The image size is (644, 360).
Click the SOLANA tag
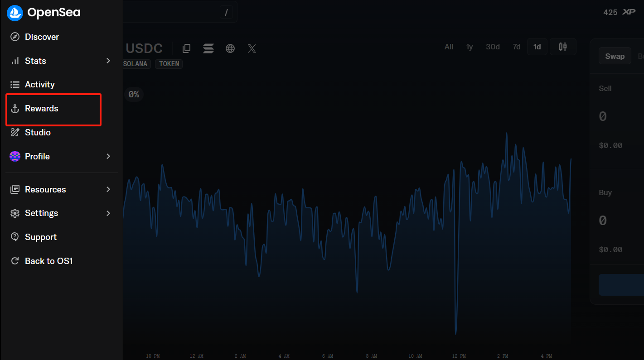(x=136, y=64)
